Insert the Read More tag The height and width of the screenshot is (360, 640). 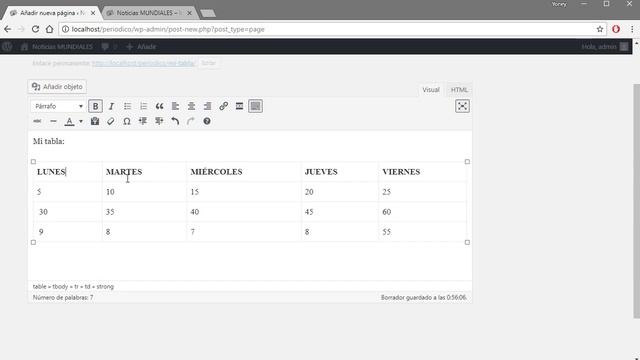[x=239, y=106]
